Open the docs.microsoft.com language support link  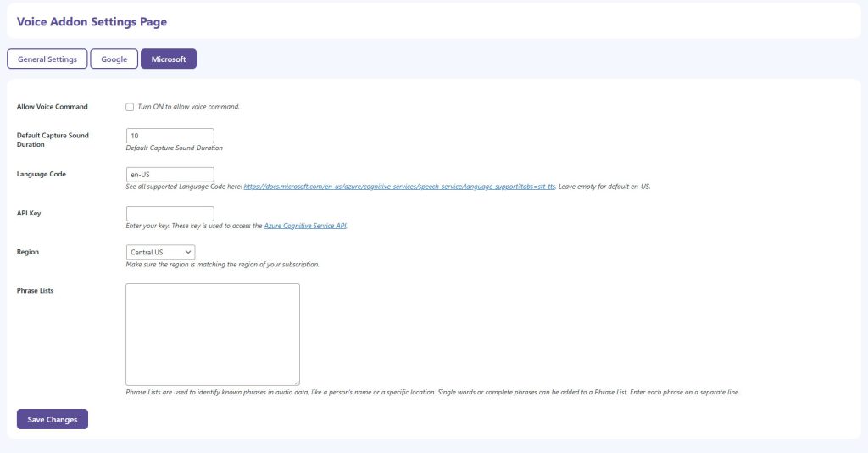tap(399, 186)
